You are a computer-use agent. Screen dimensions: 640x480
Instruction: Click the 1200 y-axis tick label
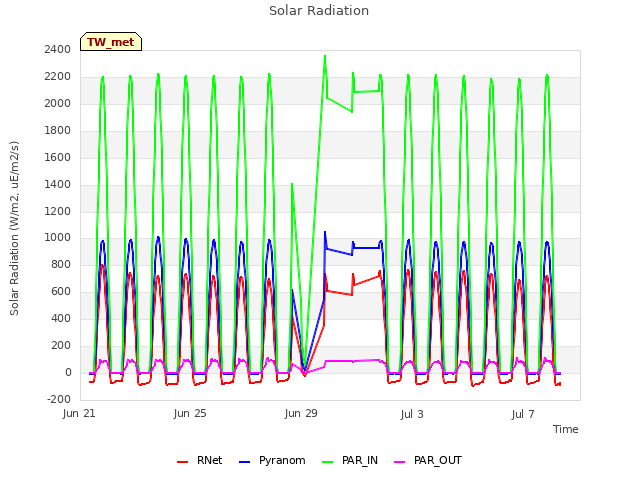click(58, 211)
